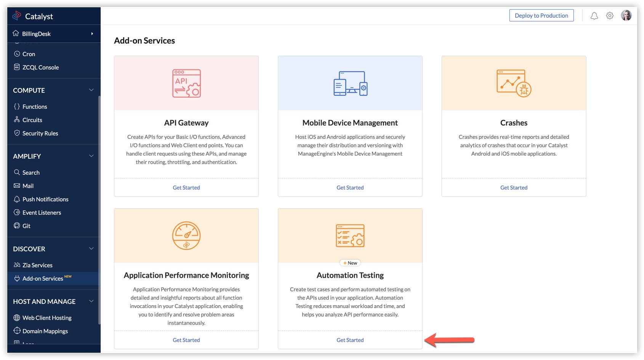Viewport: 644px width, 360px height.
Task: Click the sidebar vertical scrollbar
Action: [99, 210]
